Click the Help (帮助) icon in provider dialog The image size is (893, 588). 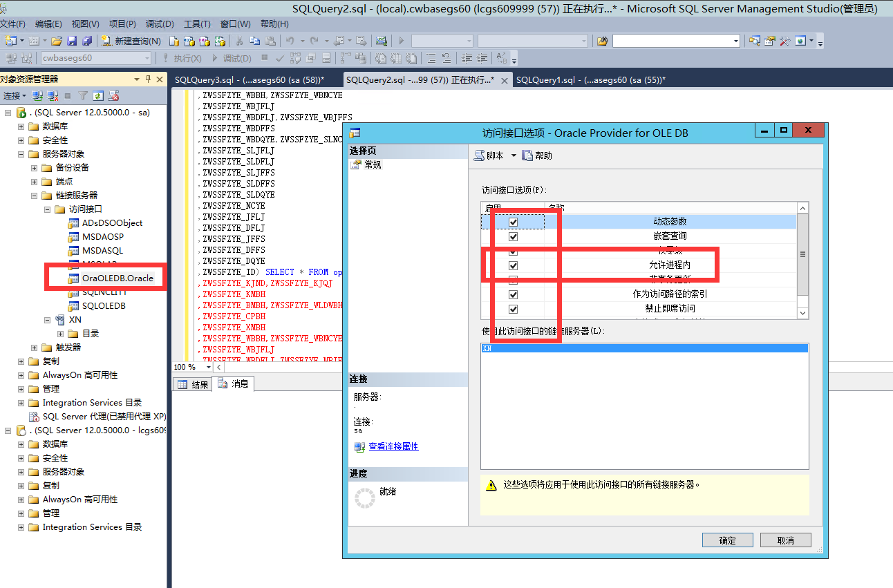click(527, 156)
